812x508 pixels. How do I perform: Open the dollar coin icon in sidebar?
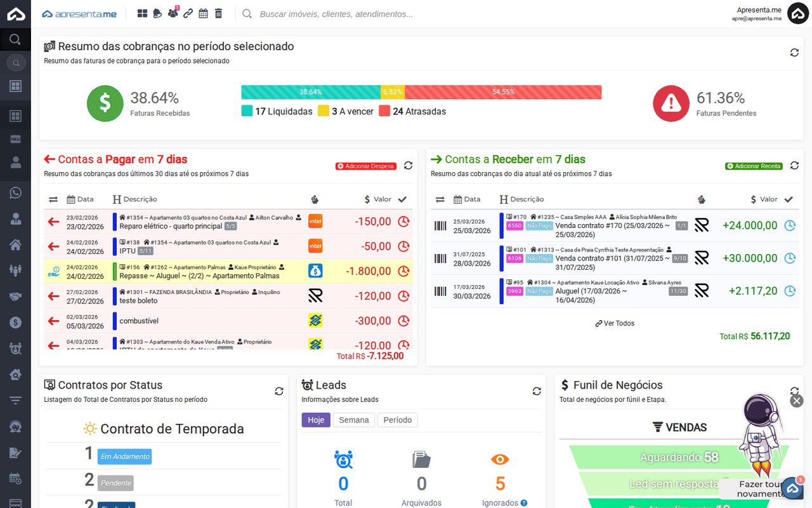[15, 323]
